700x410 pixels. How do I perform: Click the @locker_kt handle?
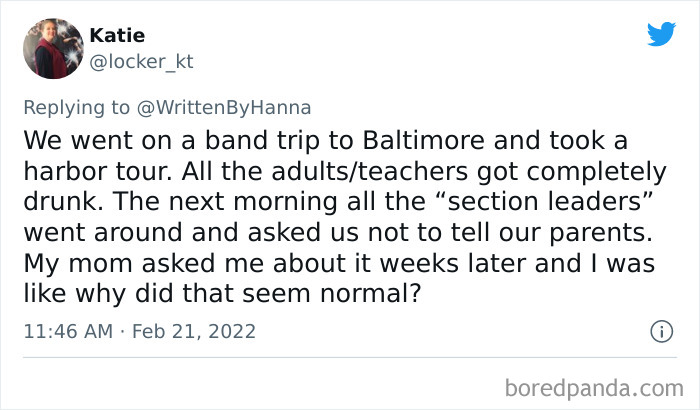141,62
